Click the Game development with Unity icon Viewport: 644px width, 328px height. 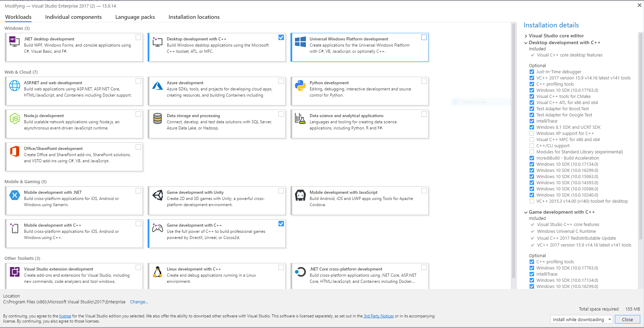coord(158,195)
